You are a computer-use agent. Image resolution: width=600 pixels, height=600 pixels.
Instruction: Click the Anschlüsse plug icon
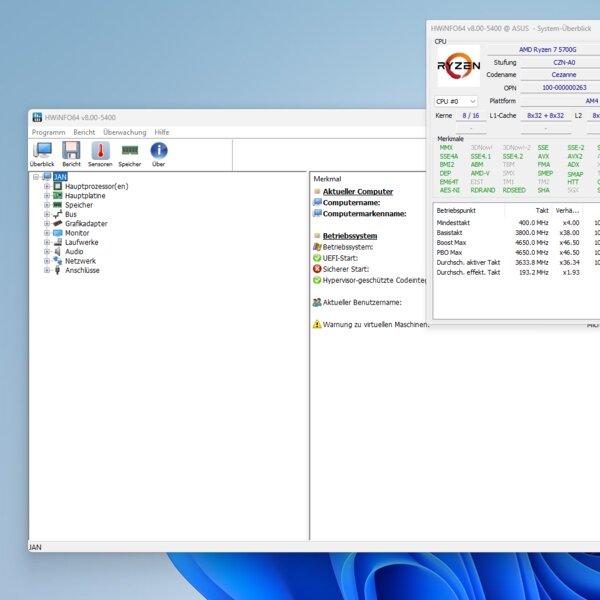click(57, 270)
